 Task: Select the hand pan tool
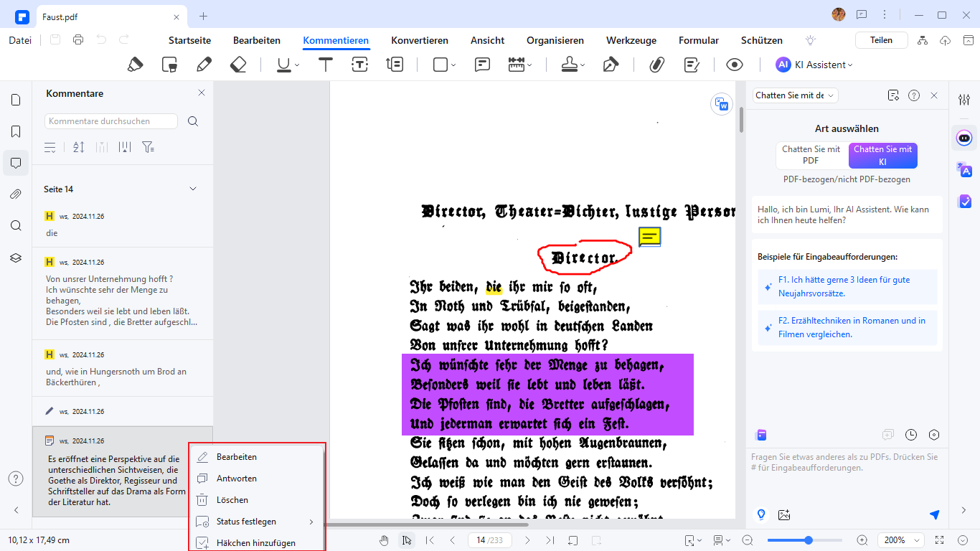coord(385,540)
